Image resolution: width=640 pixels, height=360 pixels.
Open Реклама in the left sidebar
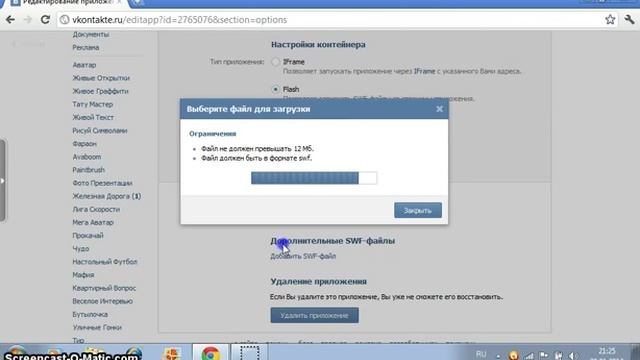pyautogui.click(x=86, y=47)
